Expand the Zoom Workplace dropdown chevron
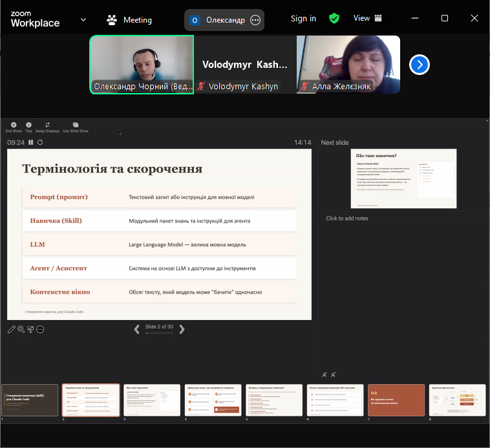 click(83, 19)
